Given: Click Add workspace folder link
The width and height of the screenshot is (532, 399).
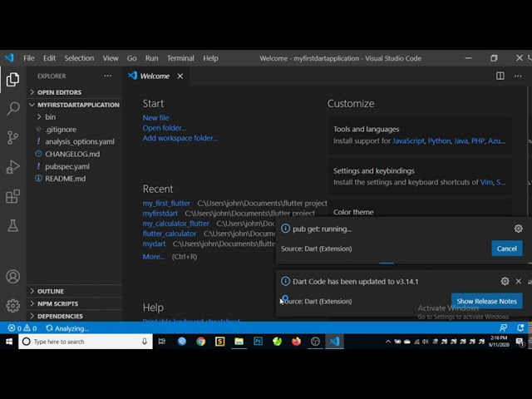Looking at the screenshot, I should pyautogui.click(x=180, y=138).
